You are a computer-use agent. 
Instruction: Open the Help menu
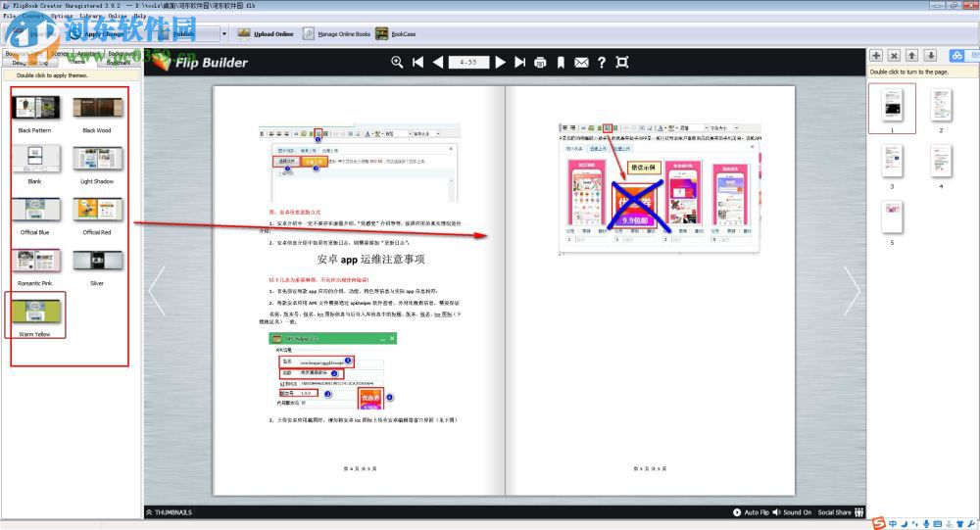(140, 16)
